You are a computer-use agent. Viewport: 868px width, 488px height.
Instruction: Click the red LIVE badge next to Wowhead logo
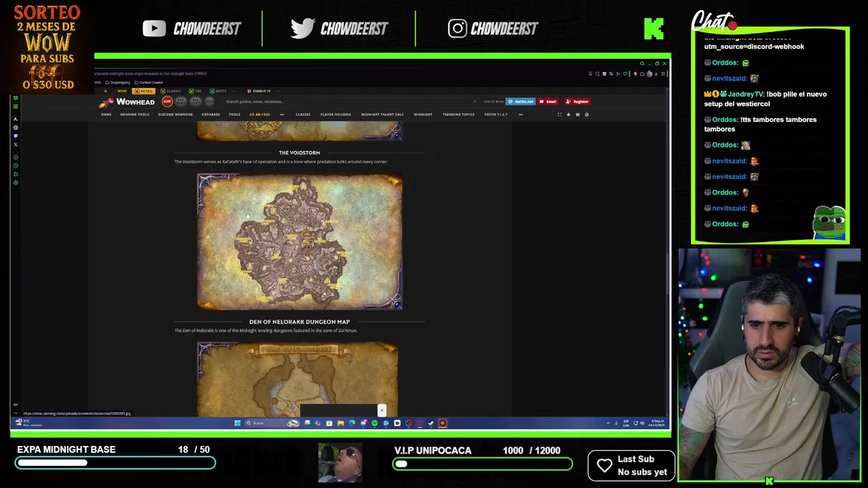[167, 102]
